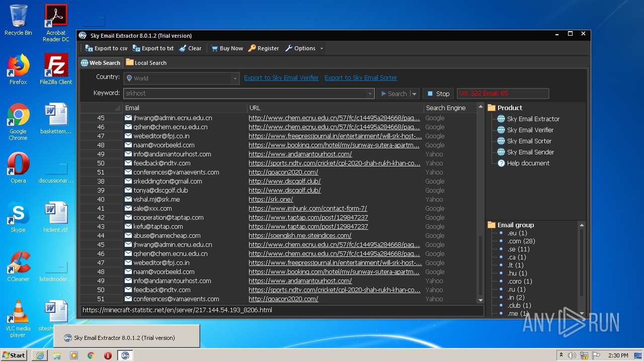Click the results list scroll-up arrow

(480, 108)
